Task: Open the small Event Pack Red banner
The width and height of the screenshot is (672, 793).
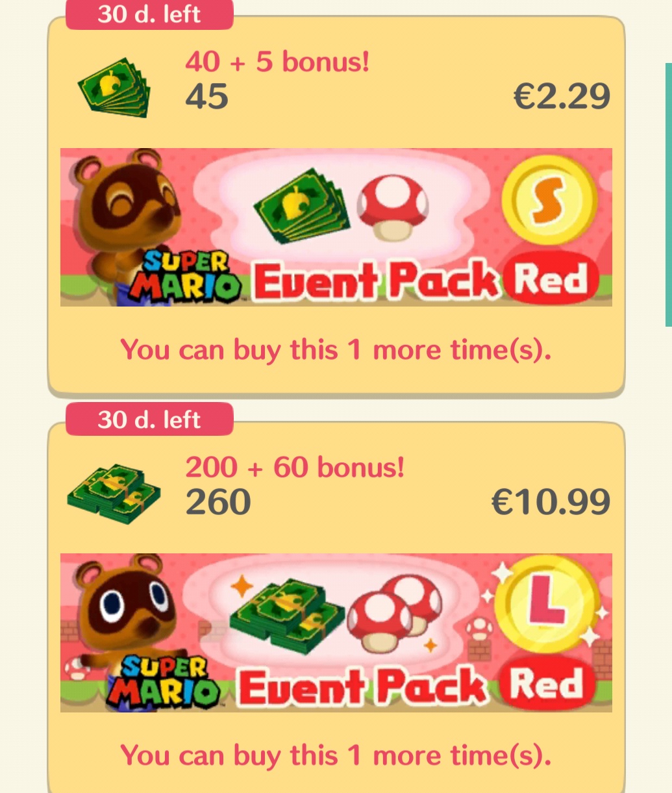Action: click(336, 227)
